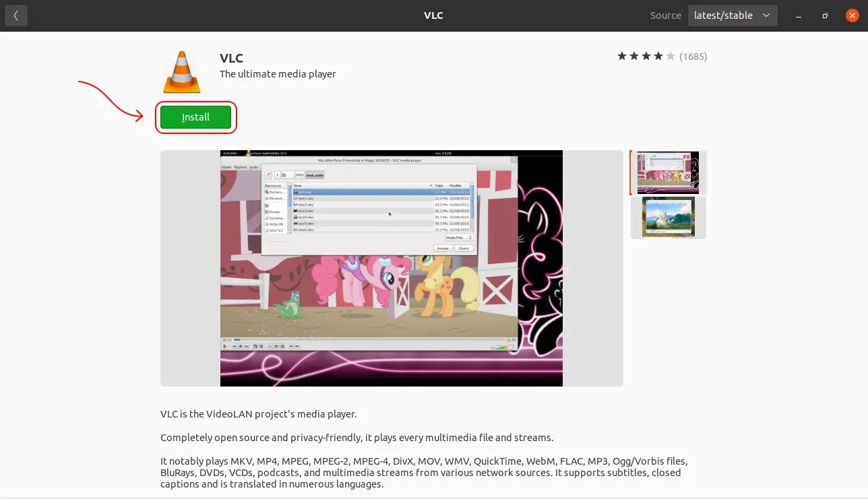Go back using the header back arrow
This screenshot has height=499, width=868.
click(16, 15)
